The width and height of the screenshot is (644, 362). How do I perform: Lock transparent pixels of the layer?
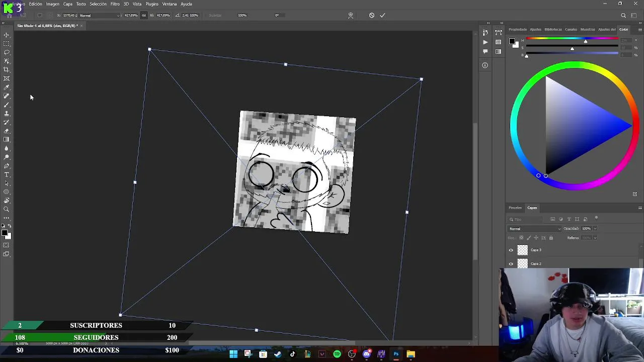[521, 238]
